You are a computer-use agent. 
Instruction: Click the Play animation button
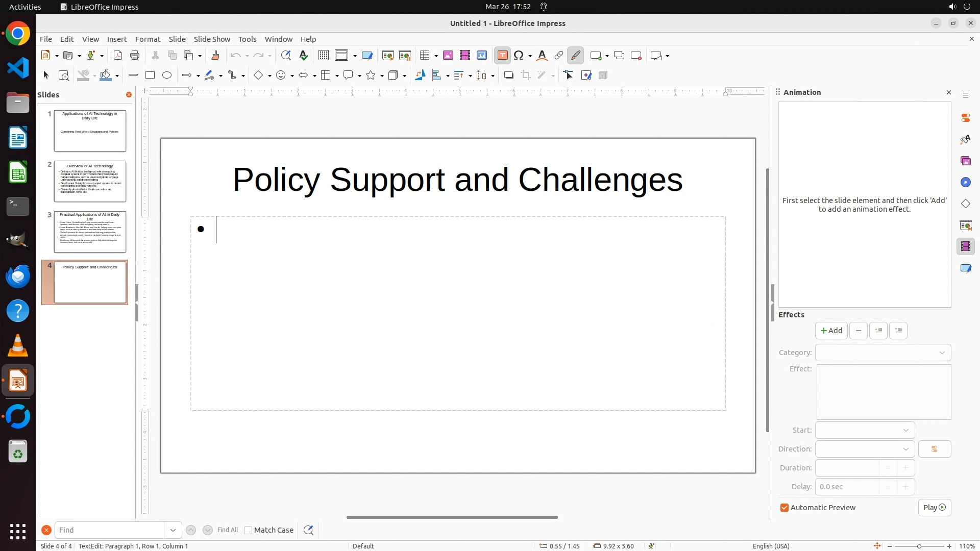[x=934, y=508]
